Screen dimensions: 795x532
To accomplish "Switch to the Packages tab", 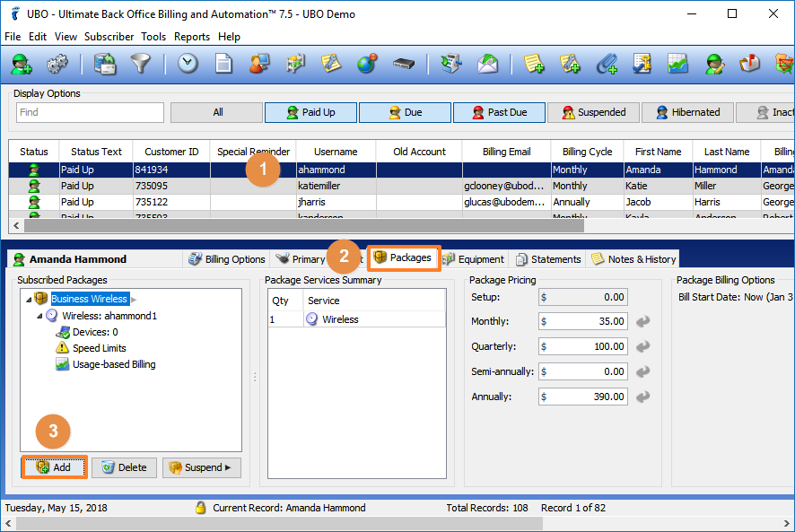I will (404, 257).
